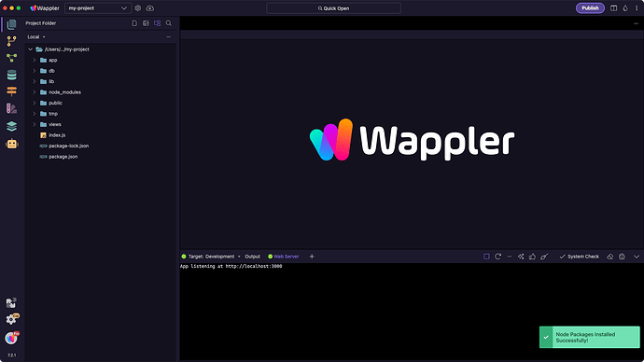Click the cloud deploy icon in title bar

(150, 8)
